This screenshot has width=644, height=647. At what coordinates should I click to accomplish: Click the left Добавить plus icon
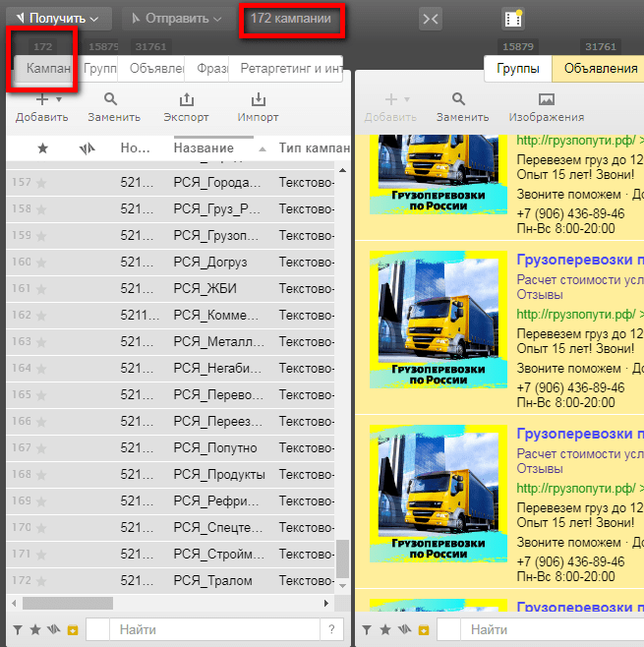42,99
